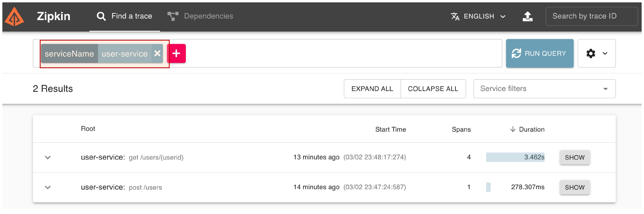Click COLLAPSE ALL button
This screenshot has height=214, width=644.
click(x=433, y=89)
